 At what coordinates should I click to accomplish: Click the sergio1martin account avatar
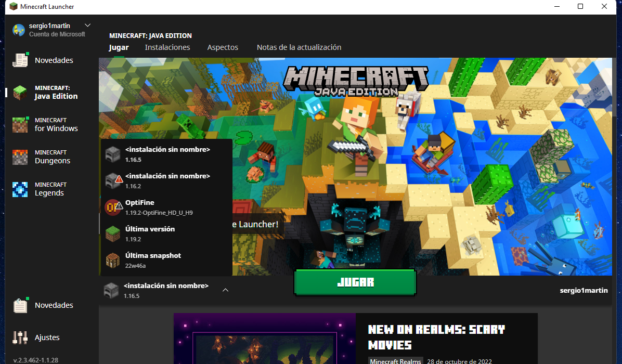click(x=19, y=30)
